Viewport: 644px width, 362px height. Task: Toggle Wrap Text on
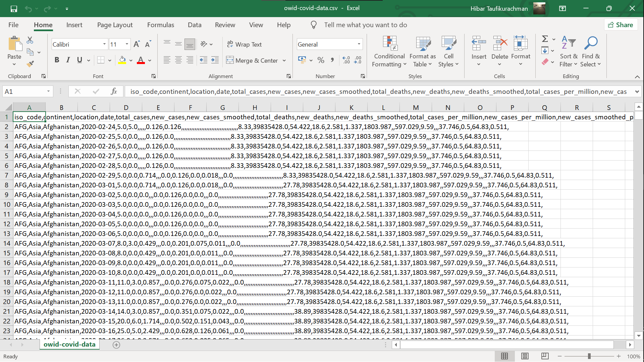244,44
